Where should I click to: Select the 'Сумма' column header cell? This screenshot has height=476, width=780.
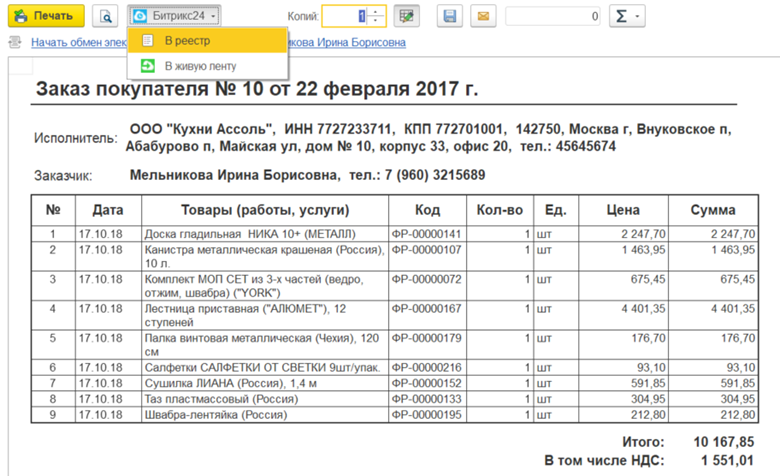coord(712,210)
